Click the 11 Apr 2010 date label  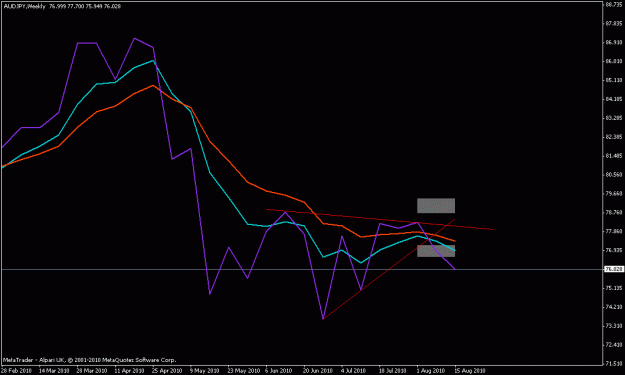coord(129,371)
